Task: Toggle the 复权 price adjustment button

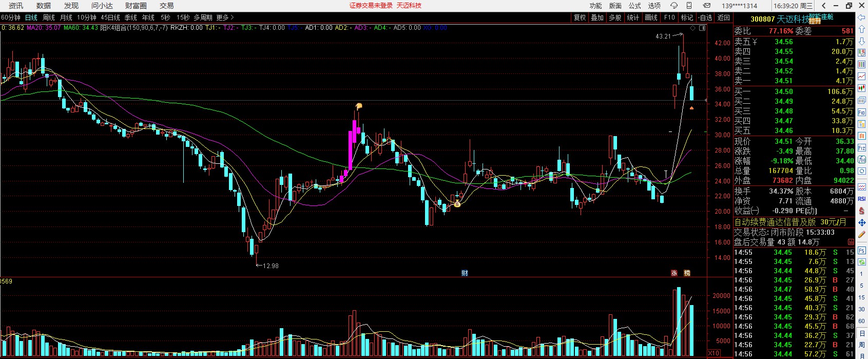Action: pos(580,17)
